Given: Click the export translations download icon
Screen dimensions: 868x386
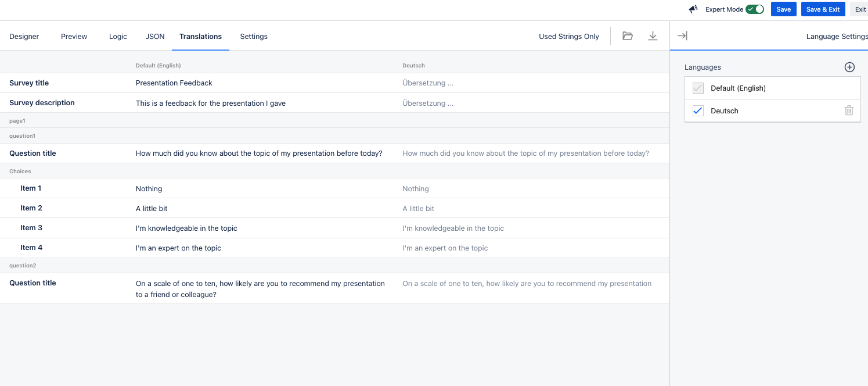Looking at the screenshot, I should pos(653,36).
